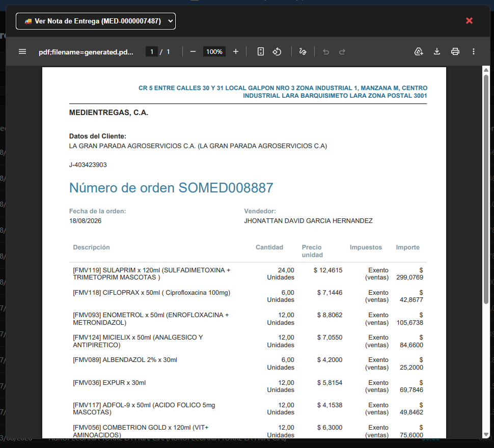
Task: Click the quantity 24,00 Unidades
Action: click(x=281, y=274)
